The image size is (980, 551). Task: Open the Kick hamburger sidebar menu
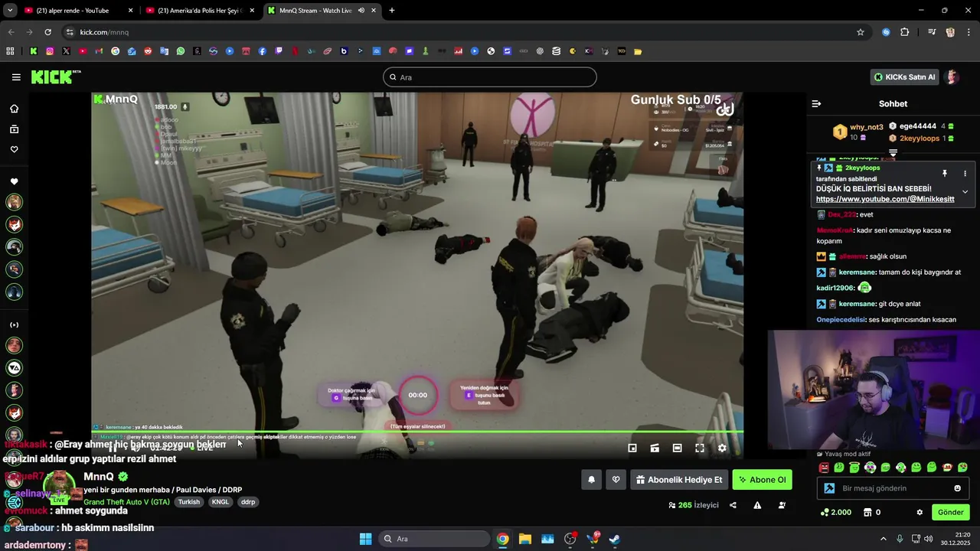16,77
